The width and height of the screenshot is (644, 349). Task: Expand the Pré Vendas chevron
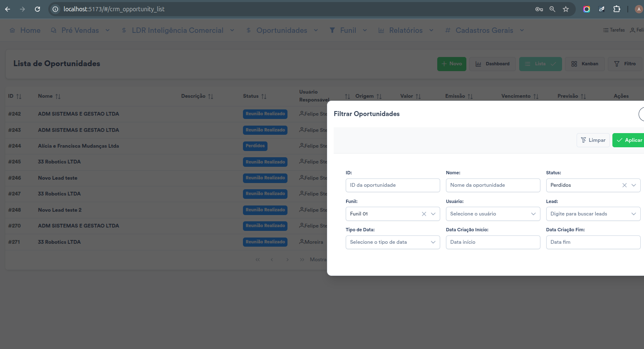tap(107, 30)
